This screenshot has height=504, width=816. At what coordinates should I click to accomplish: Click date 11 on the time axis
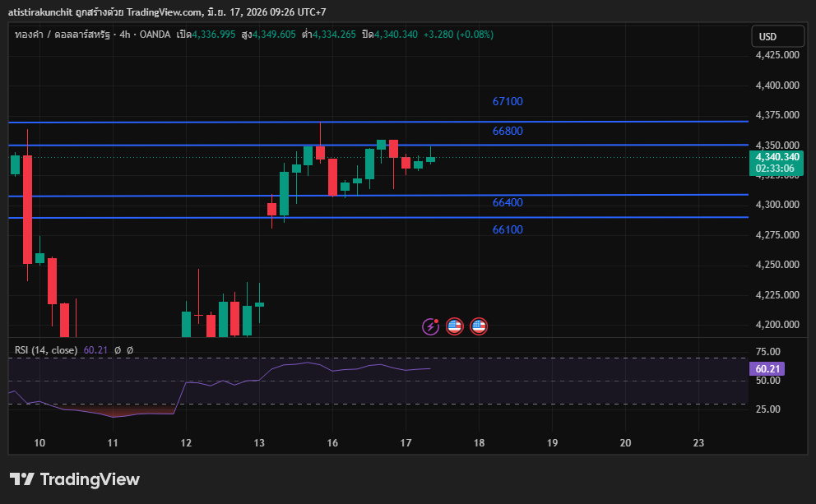pyautogui.click(x=113, y=443)
